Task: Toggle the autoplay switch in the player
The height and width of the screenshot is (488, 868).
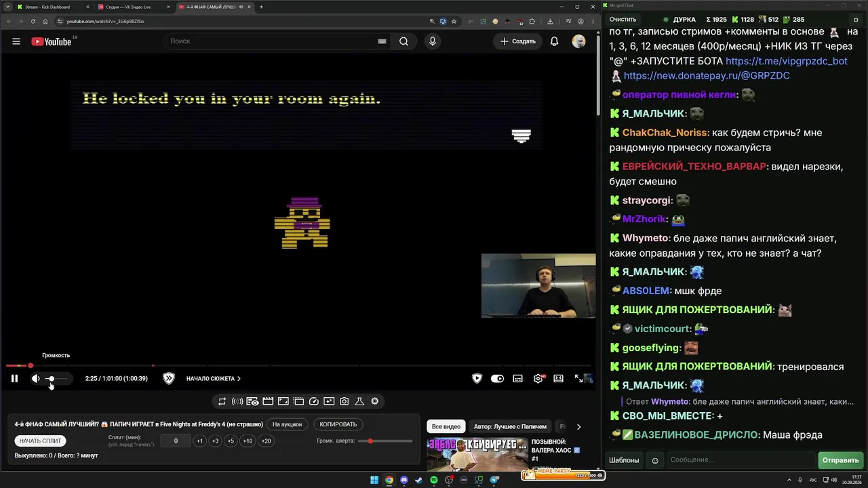Action: (497, 378)
